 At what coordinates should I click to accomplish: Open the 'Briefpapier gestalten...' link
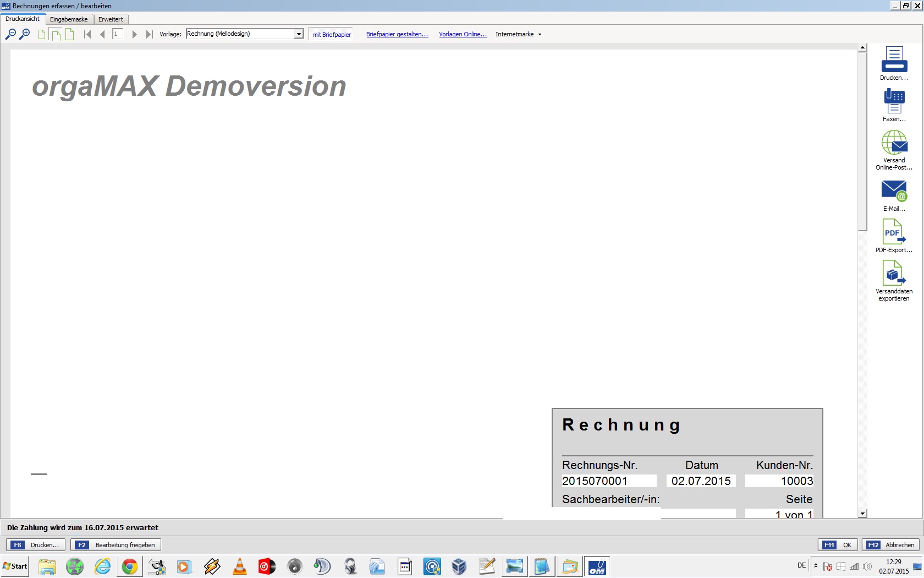(x=397, y=34)
